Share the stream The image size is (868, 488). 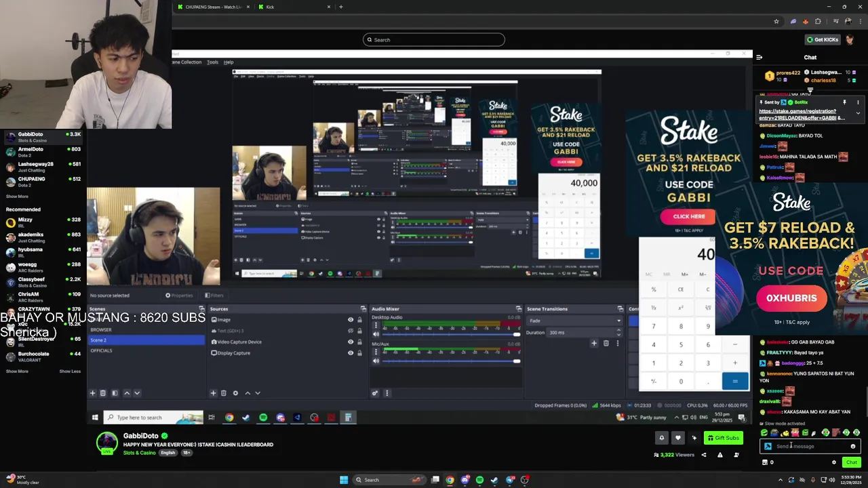pos(703,455)
